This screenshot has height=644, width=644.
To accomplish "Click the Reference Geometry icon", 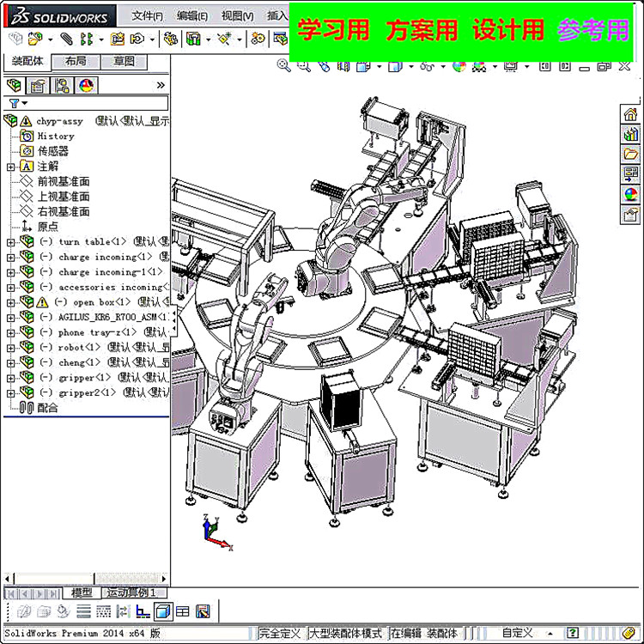I will [225, 39].
